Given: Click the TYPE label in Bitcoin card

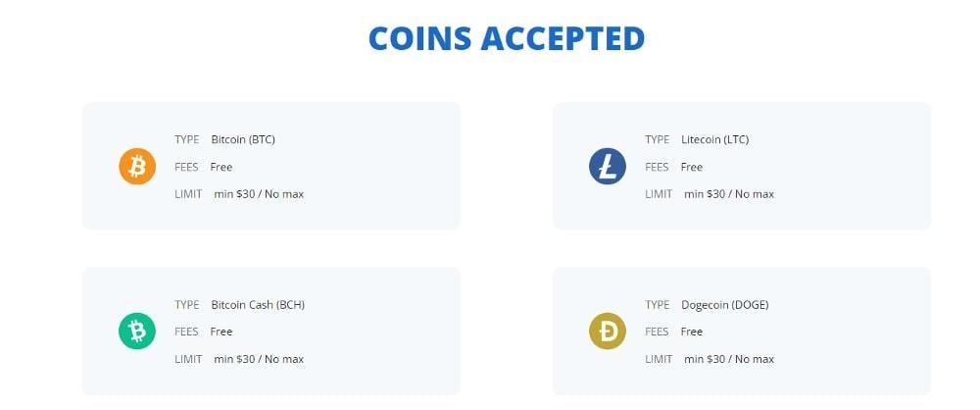Looking at the screenshot, I should pyautogui.click(x=187, y=139).
